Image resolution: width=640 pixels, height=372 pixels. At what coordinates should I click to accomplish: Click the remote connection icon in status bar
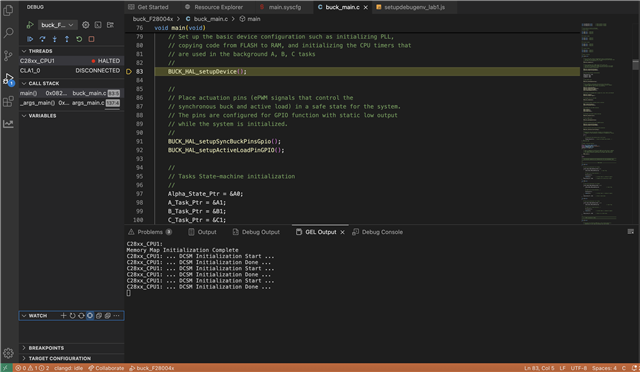pos(6,368)
